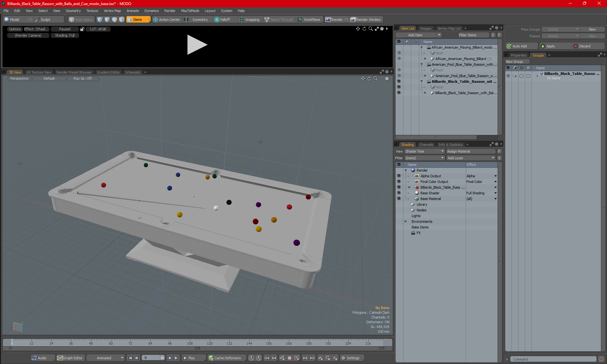Expand Environments in Shader Tree
607x364 pixels.
click(x=406, y=221)
